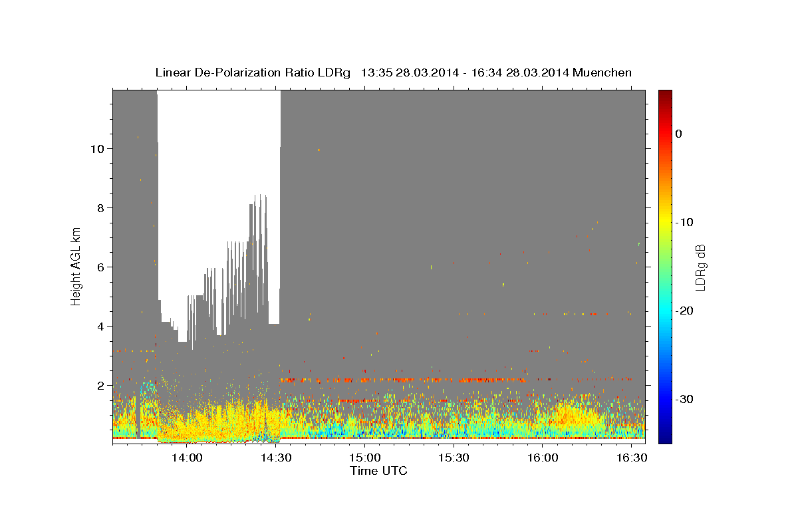Click the end date "16:34 28.03.2014" in the title
Screen dimensions: 798x532
click(519, 72)
